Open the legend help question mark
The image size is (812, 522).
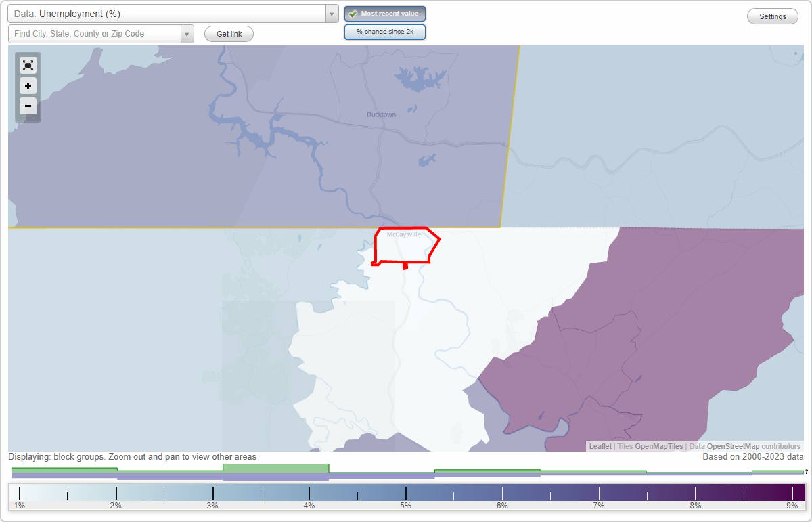[x=807, y=473]
